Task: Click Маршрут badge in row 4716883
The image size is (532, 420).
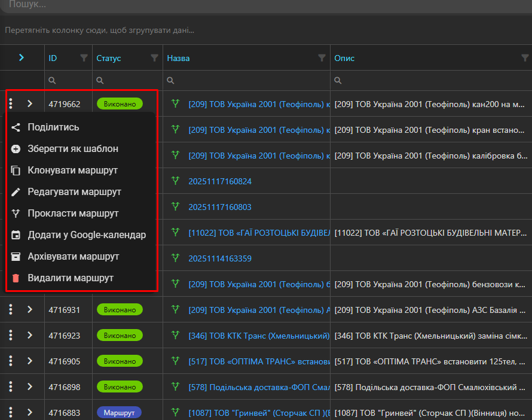Action: 119,413
